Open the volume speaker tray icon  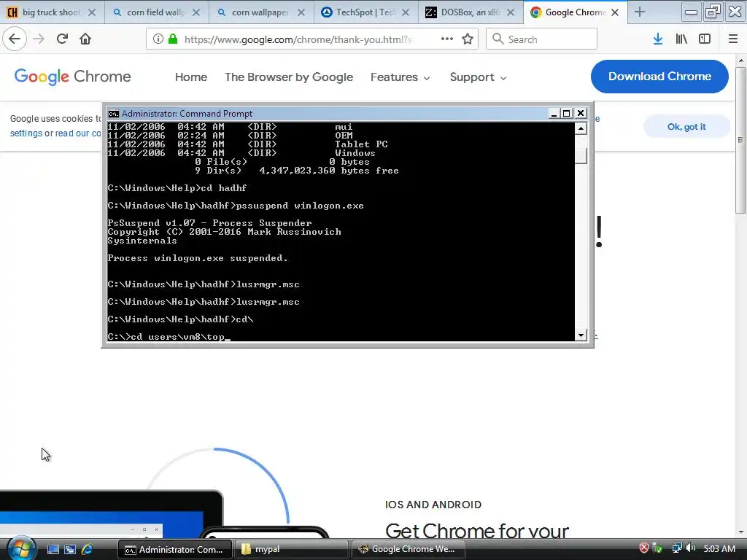tap(691, 548)
